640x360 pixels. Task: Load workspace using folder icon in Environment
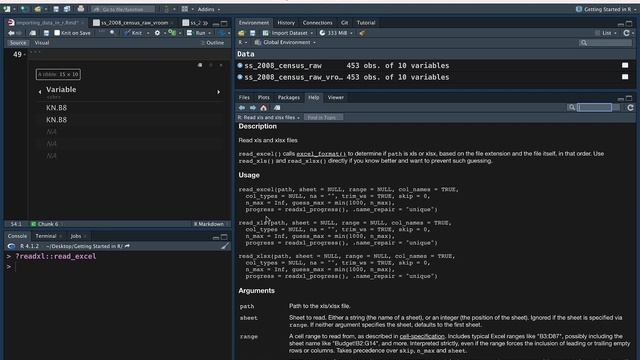coord(242,33)
